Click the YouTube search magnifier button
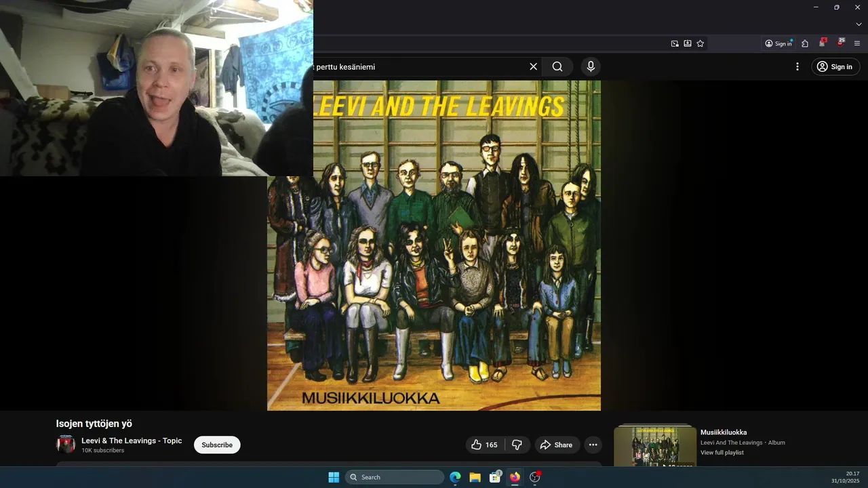 coord(557,66)
